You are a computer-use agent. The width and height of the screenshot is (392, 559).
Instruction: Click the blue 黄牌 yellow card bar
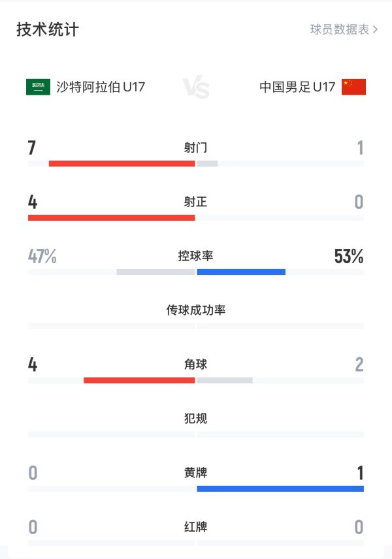point(280,488)
